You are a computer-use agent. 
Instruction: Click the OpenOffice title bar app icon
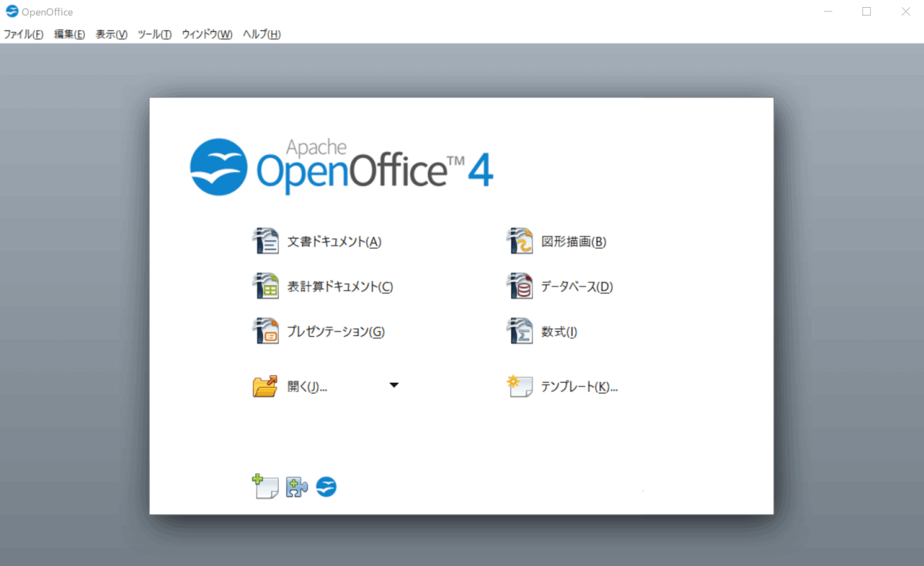coord(12,11)
